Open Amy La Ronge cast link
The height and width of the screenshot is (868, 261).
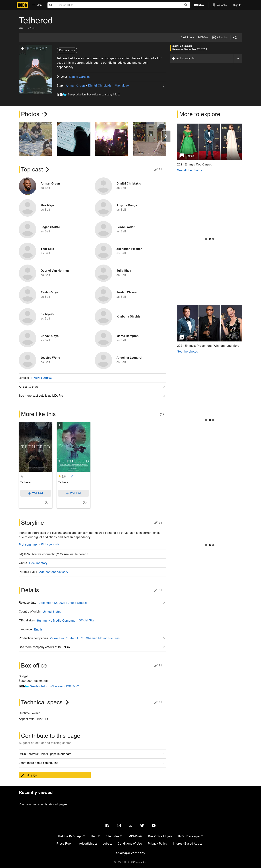click(x=127, y=205)
